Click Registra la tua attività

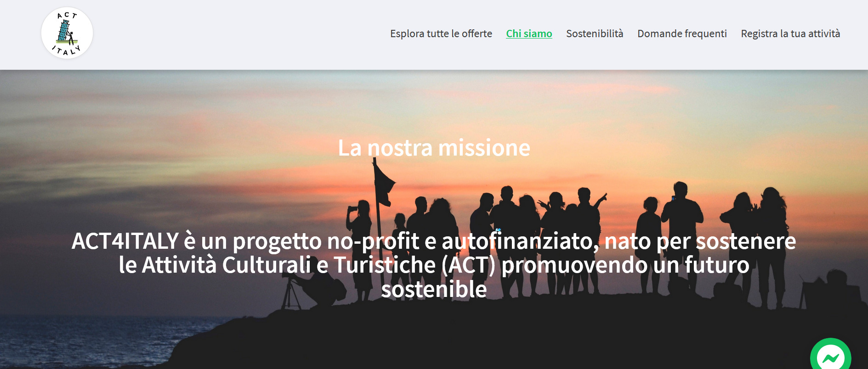click(790, 34)
